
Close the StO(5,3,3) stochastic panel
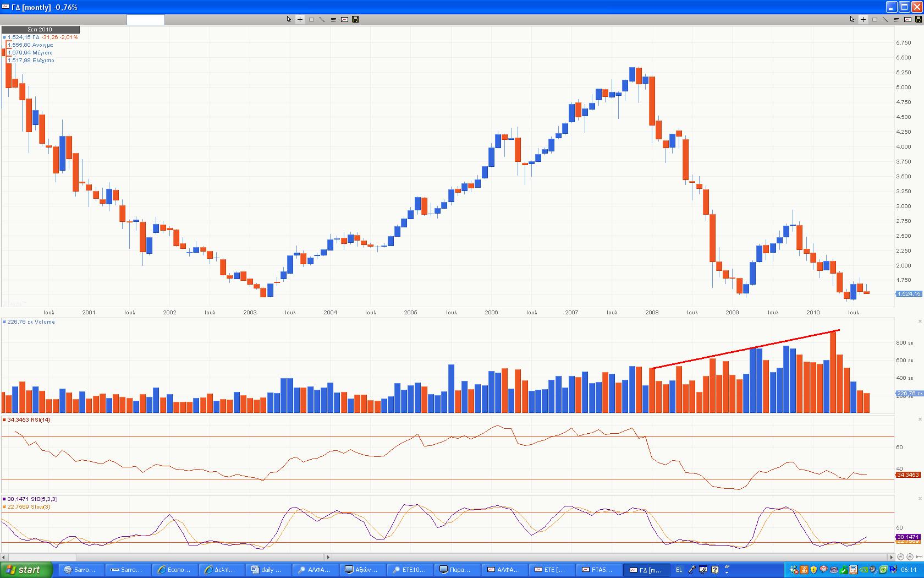pos(920,499)
